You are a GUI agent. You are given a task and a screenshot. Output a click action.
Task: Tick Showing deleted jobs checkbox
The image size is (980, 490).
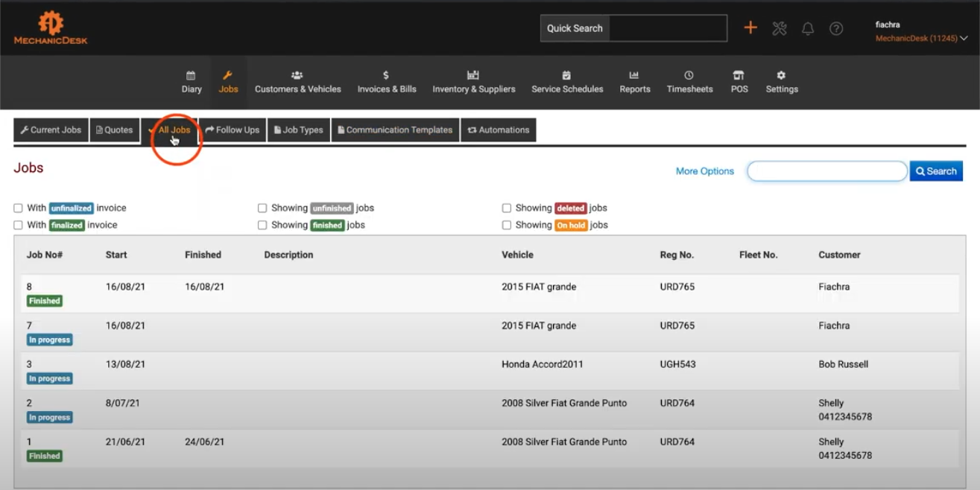click(x=507, y=209)
